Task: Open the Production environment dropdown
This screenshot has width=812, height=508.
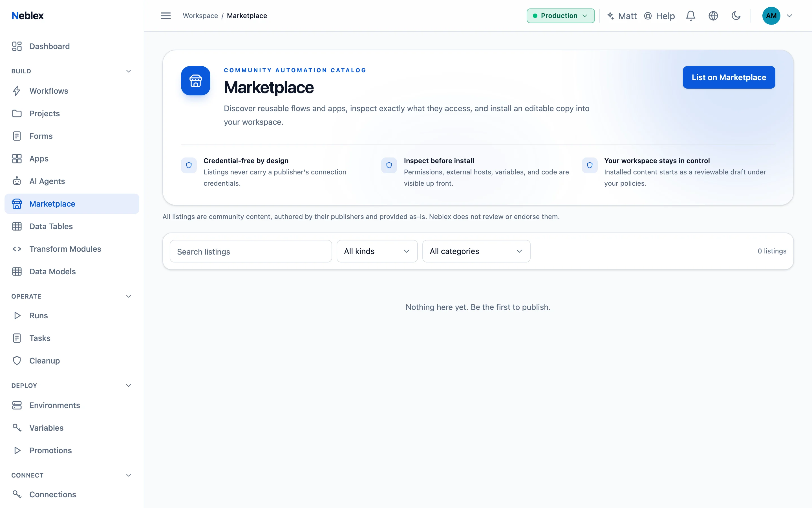Action: pos(560,16)
